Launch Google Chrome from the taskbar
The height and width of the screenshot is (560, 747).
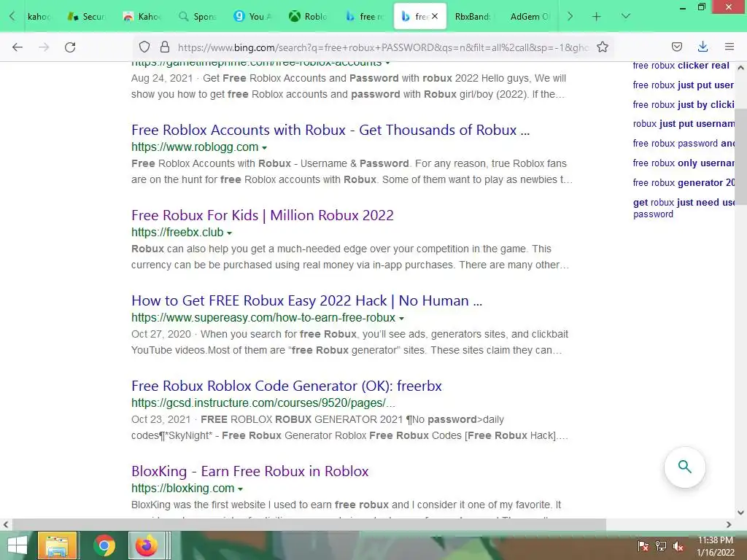pyautogui.click(x=104, y=545)
